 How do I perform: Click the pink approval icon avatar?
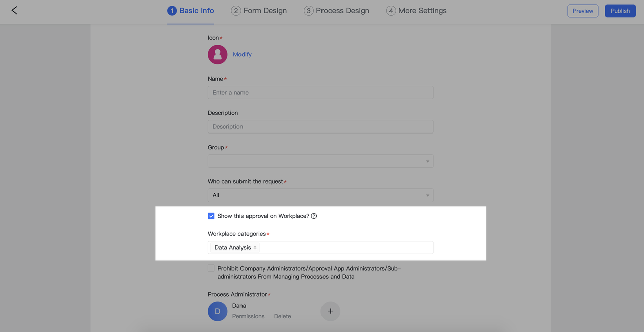pos(217,55)
